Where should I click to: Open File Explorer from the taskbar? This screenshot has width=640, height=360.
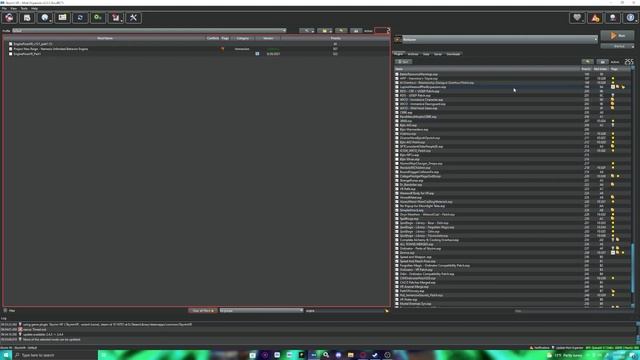pyautogui.click(x=350, y=355)
